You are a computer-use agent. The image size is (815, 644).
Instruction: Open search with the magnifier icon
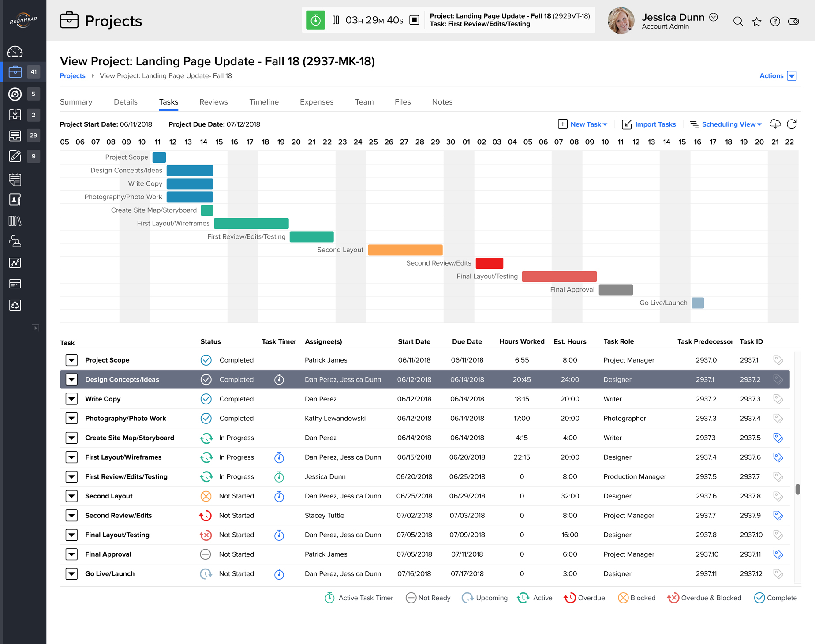(738, 21)
